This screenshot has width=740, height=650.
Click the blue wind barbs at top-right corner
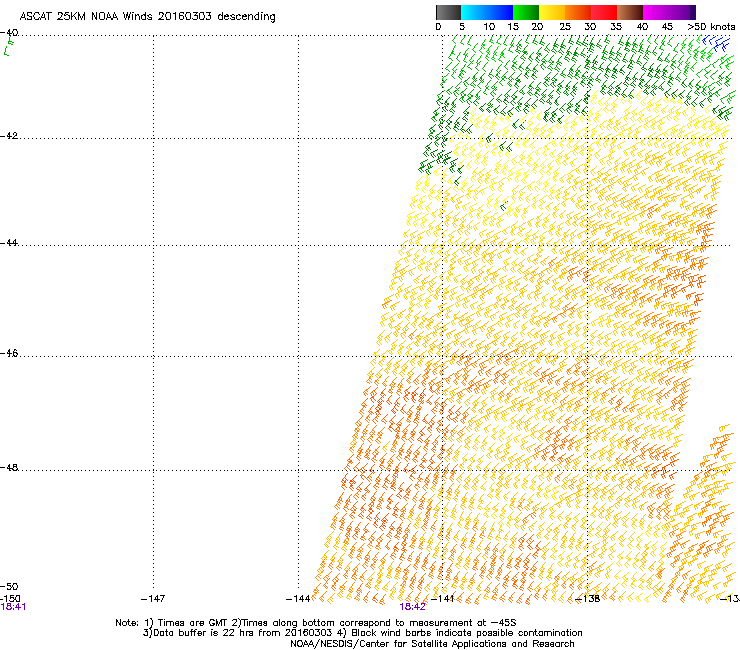point(716,43)
